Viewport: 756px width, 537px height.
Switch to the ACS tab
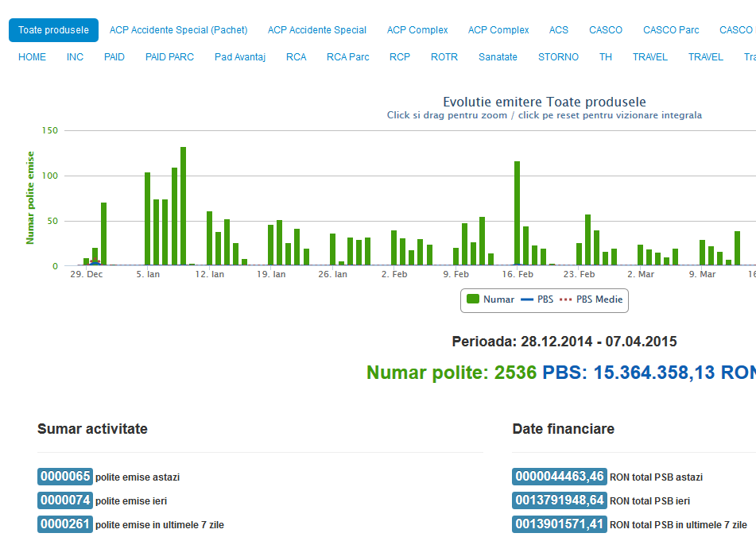(558, 30)
